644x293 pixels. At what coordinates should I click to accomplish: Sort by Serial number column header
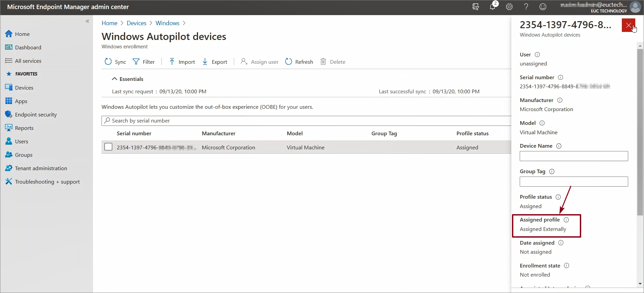[x=134, y=133]
